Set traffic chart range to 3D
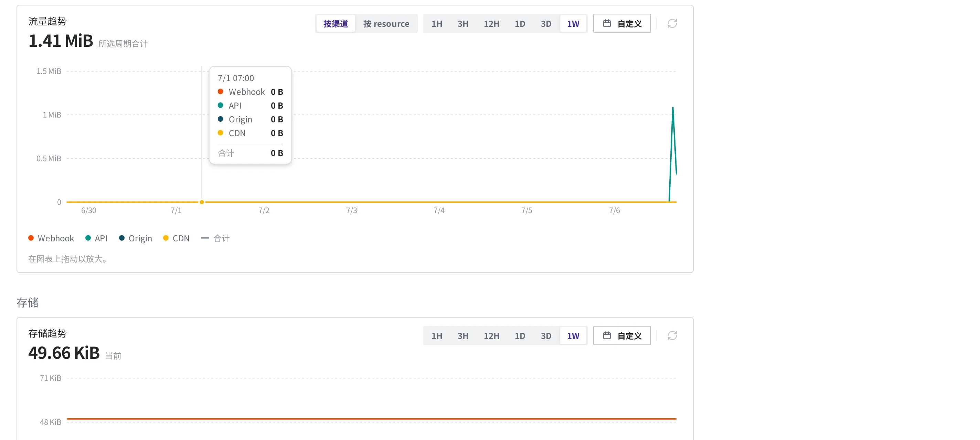The image size is (980, 440). click(x=546, y=24)
